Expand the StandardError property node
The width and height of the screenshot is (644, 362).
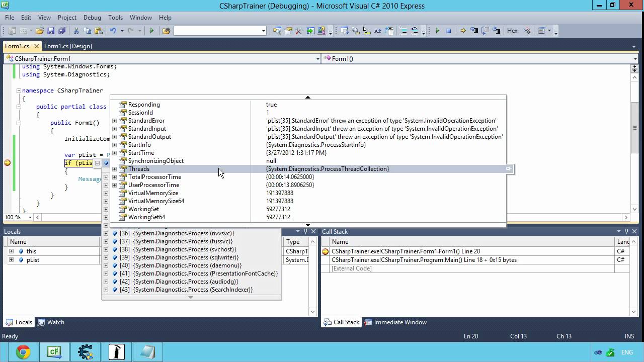tap(114, 121)
